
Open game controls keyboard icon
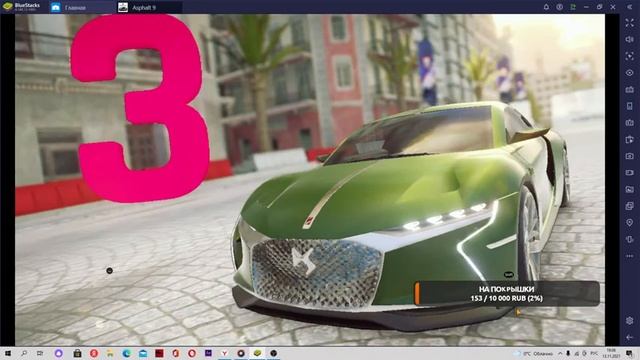(629, 89)
